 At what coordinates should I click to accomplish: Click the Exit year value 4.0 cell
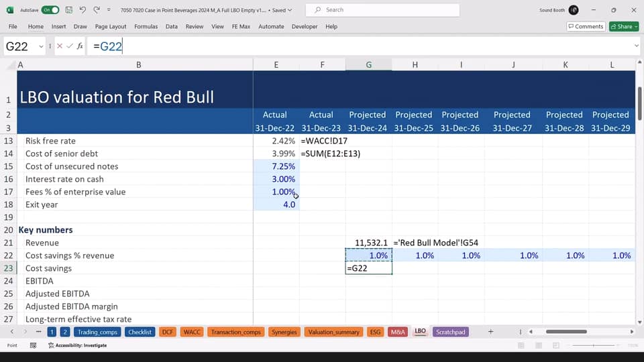tap(276, 204)
